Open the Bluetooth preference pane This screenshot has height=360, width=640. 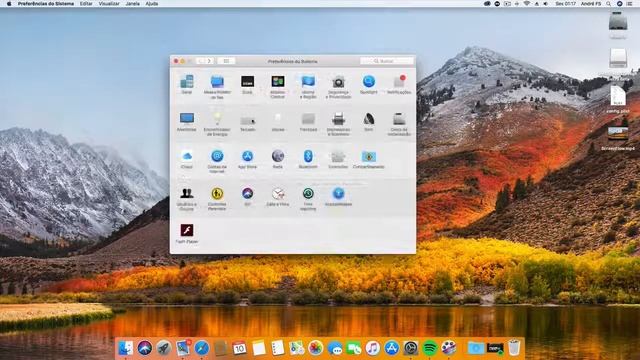[308, 159]
